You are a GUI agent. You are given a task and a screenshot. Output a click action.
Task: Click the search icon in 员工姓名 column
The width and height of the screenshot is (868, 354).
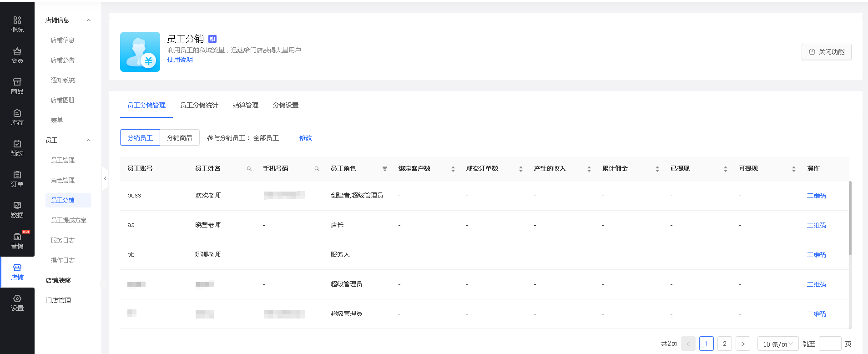click(249, 169)
